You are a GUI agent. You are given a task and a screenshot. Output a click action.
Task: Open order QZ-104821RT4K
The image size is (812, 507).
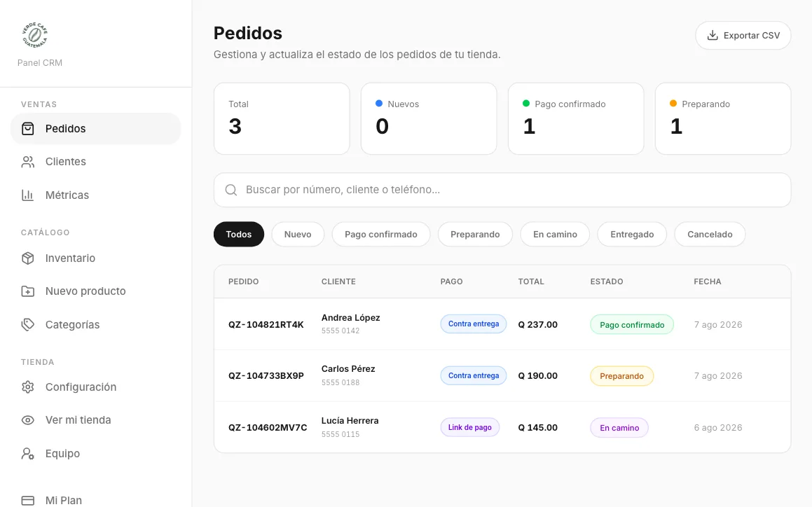pyautogui.click(x=266, y=325)
